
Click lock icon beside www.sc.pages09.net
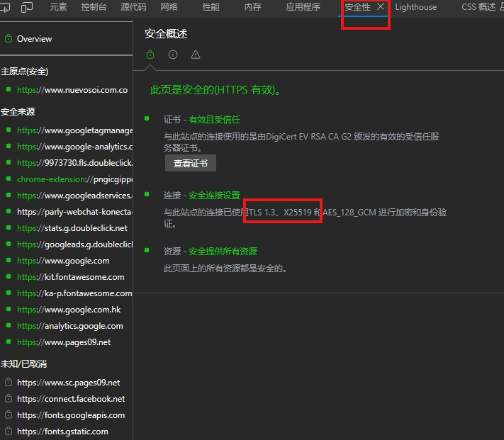(x=9, y=383)
